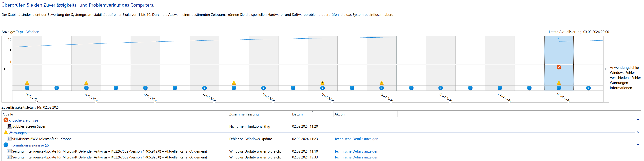Click the information icon for 15.02.2024
Screen dimensions: 644x161
click(86, 88)
